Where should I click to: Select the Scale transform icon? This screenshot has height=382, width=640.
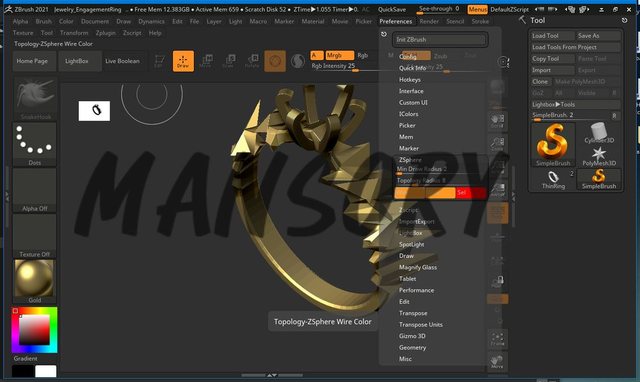coord(229,61)
